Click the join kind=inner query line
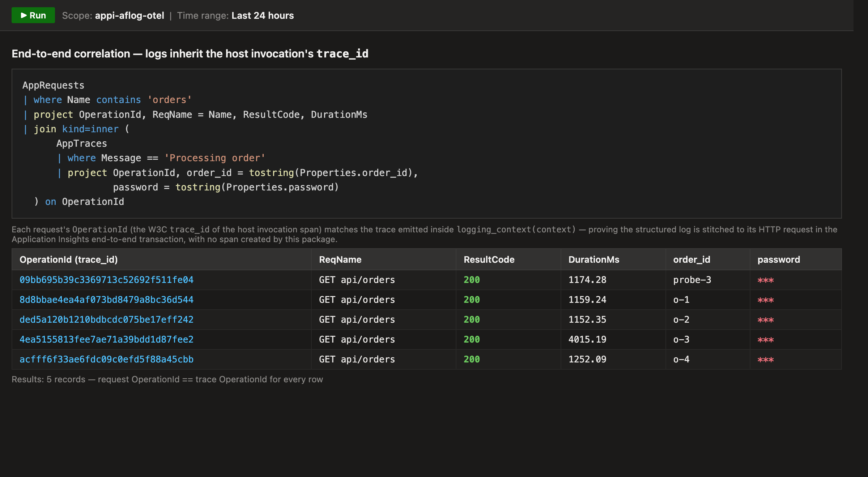Image resolution: width=868 pixels, height=477 pixels. pyautogui.click(x=76, y=129)
